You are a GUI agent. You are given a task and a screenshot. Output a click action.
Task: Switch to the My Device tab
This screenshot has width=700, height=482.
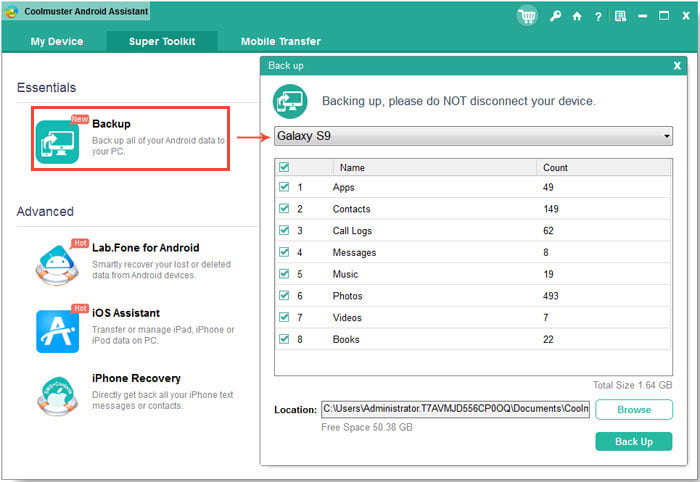coord(57,41)
